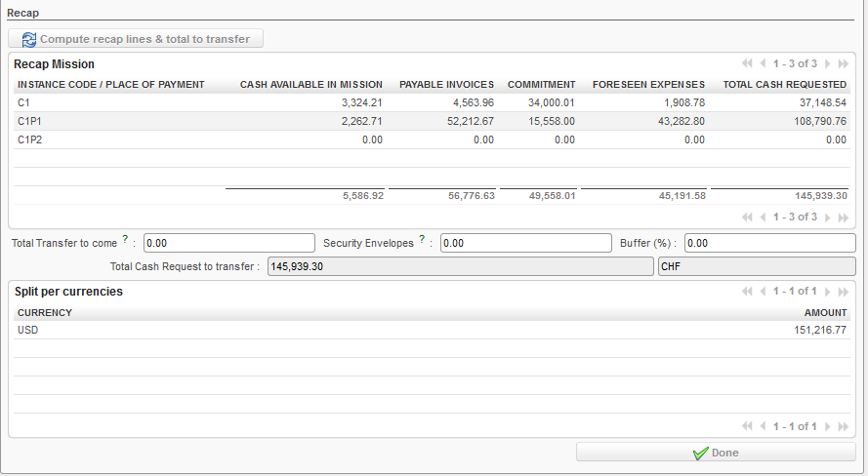
Task: Go to previous page in Recap Mission bottom pager
Action: (763, 217)
